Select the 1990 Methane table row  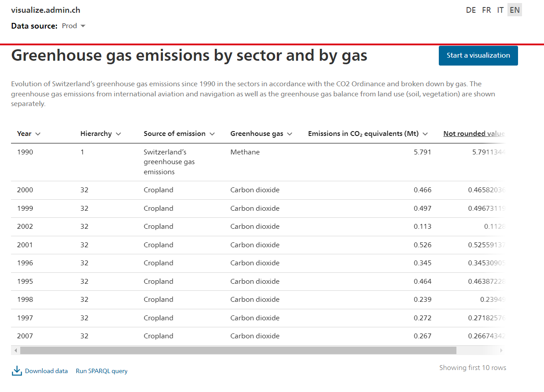coord(257,162)
